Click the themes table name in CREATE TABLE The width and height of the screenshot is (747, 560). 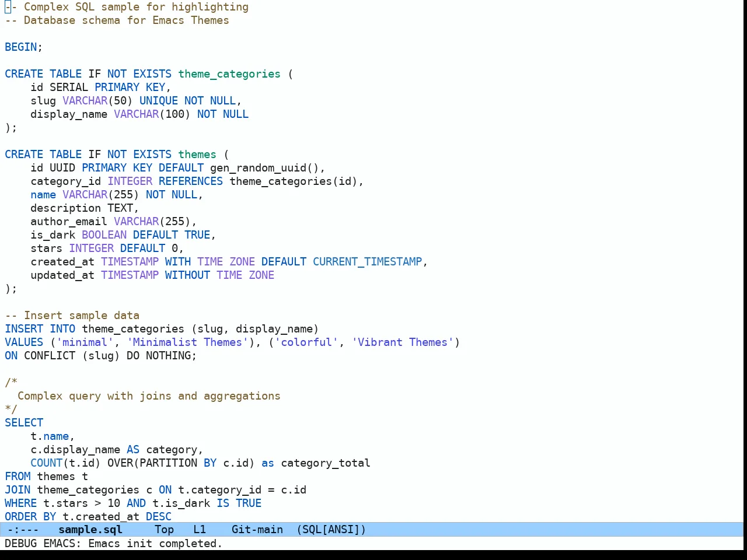197,155
